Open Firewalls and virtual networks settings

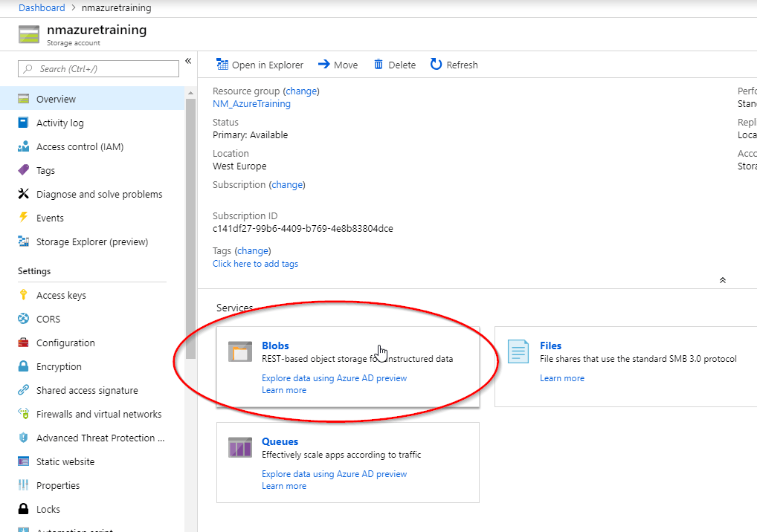(x=98, y=414)
